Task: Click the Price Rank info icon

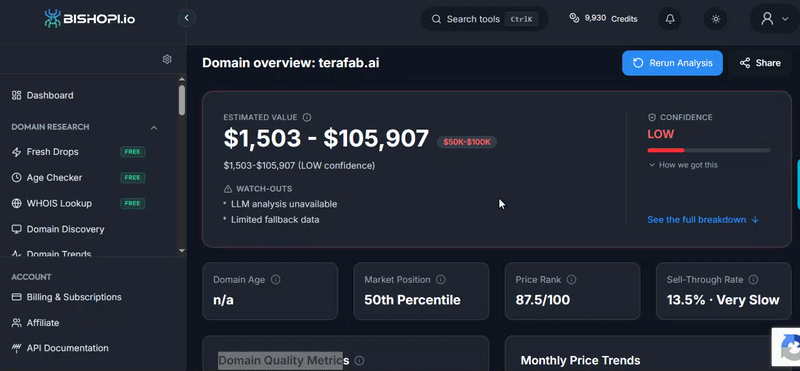Action: pos(571,280)
